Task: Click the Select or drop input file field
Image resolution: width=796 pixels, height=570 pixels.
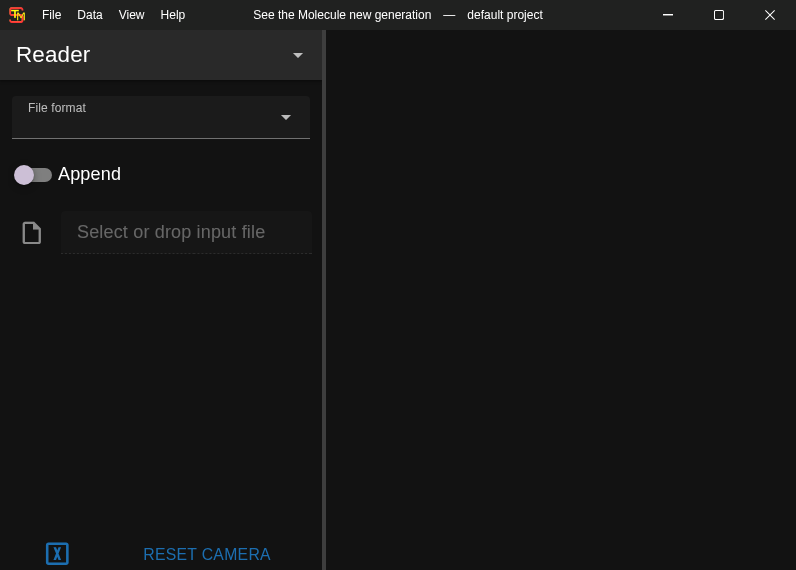Action: tap(186, 232)
